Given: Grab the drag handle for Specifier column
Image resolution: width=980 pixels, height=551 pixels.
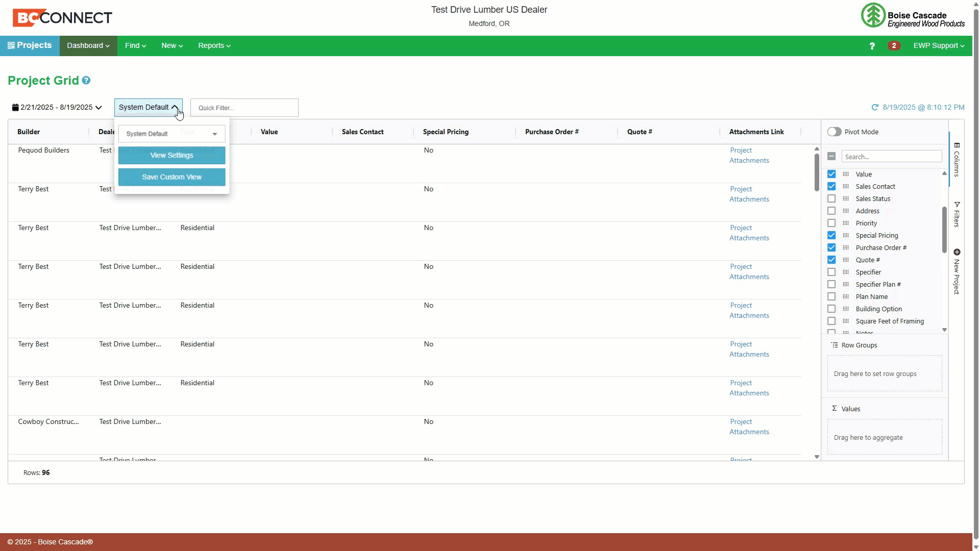Looking at the screenshot, I should 846,272.
